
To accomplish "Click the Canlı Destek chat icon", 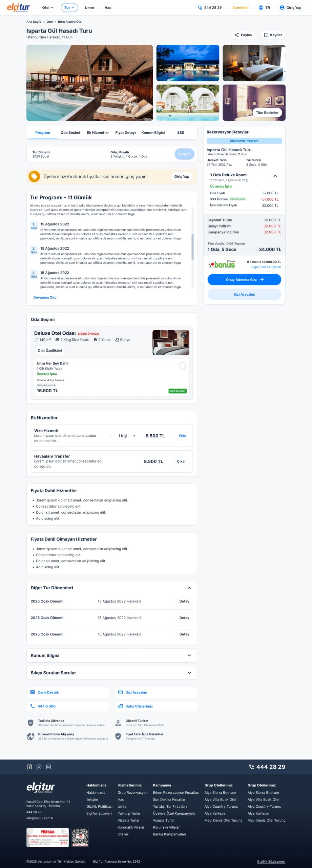I will tap(33, 692).
